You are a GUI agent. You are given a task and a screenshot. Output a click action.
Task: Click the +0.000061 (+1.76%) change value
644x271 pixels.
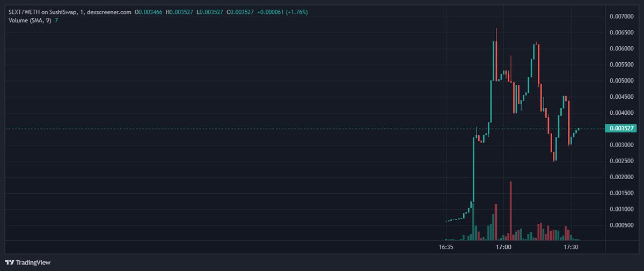pos(283,12)
